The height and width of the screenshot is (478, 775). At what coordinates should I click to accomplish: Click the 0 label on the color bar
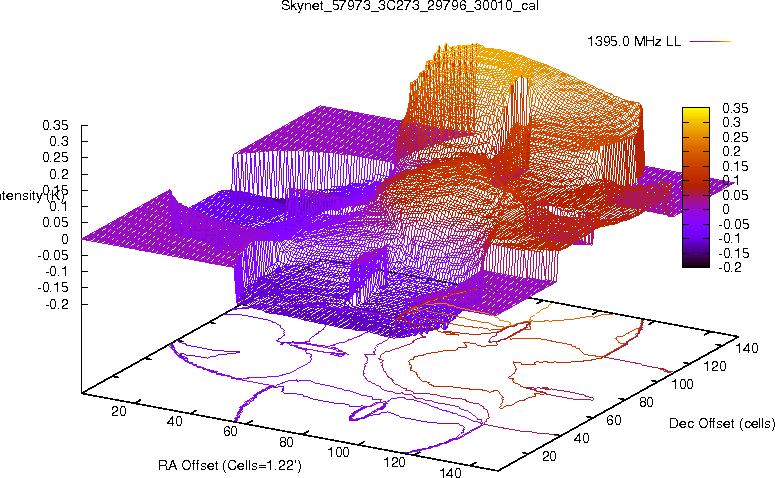tap(726, 210)
